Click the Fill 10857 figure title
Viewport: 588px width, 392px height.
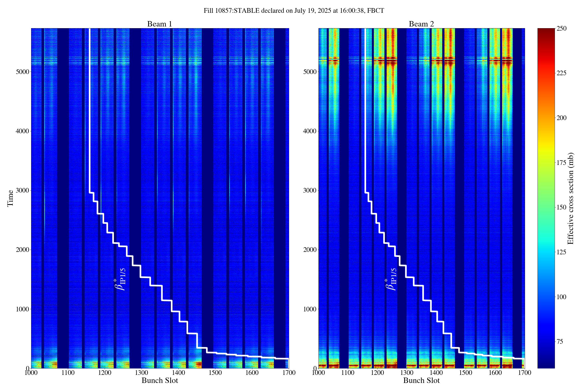[x=294, y=11]
